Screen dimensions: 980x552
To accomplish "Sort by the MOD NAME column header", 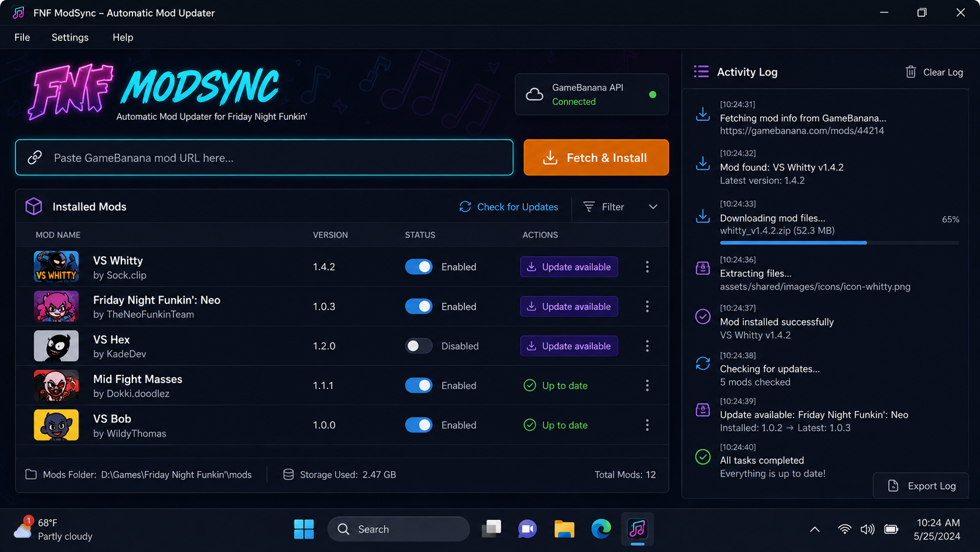I will pos(58,235).
